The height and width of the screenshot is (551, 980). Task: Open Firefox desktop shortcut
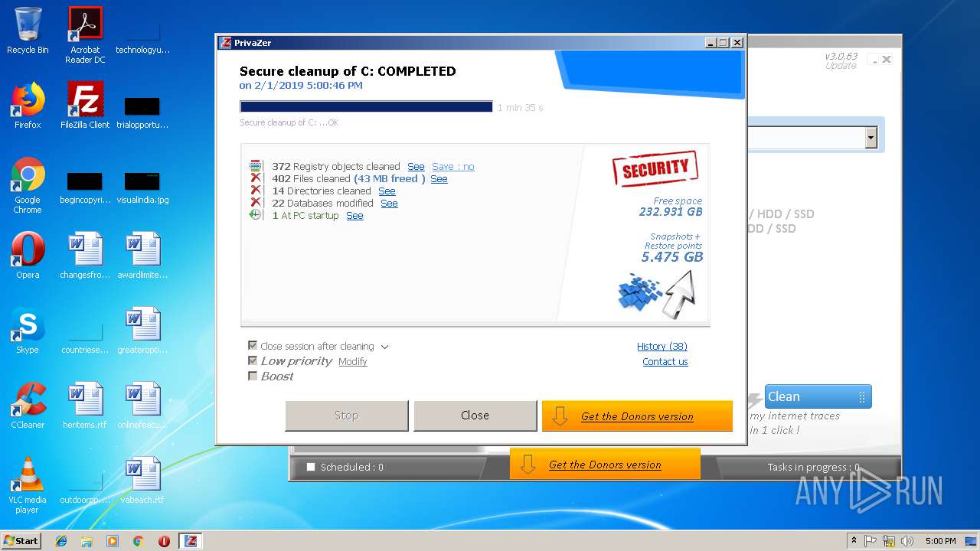(28, 106)
